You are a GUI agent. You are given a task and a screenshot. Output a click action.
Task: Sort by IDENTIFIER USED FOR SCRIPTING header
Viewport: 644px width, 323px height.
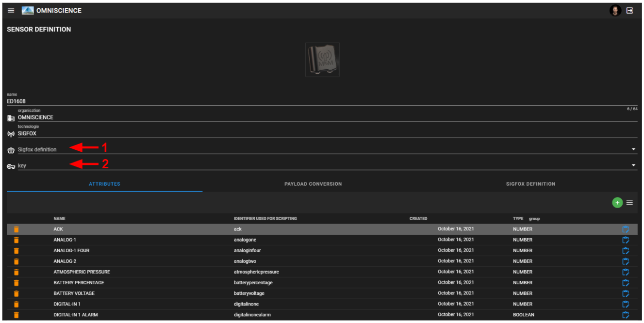click(265, 219)
